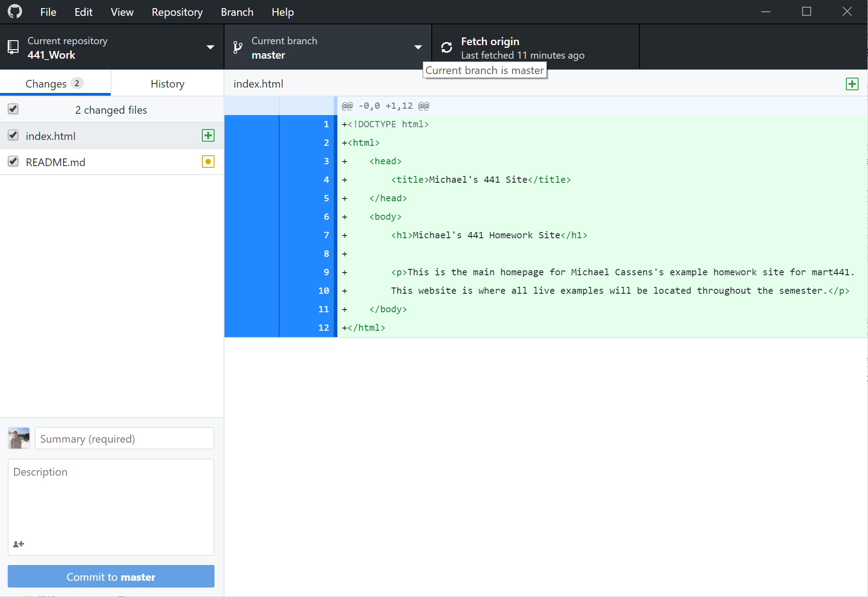Click the index.html diff header filename
This screenshot has height=597, width=868.
tap(258, 84)
